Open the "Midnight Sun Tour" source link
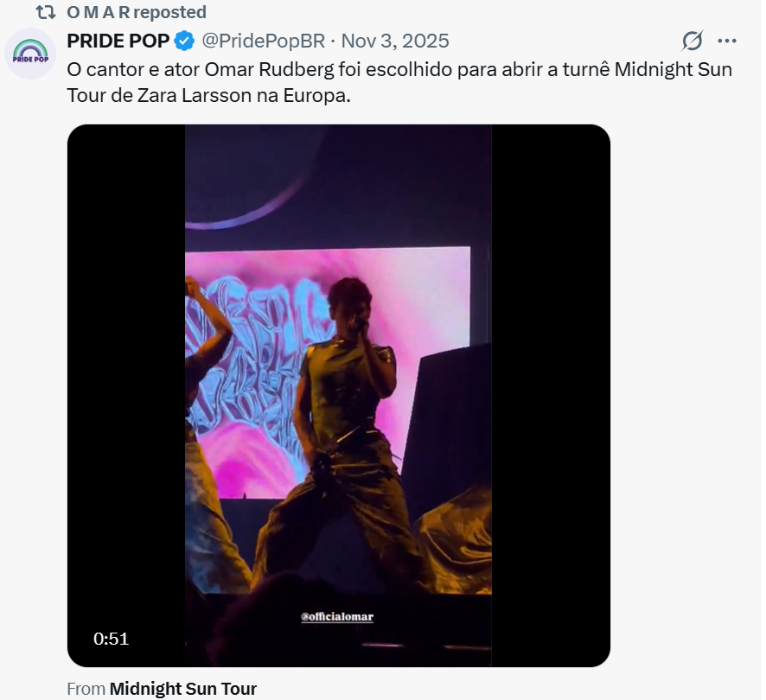Image resolution: width=766 pixels, height=700 pixels. (x=183, y=689)
